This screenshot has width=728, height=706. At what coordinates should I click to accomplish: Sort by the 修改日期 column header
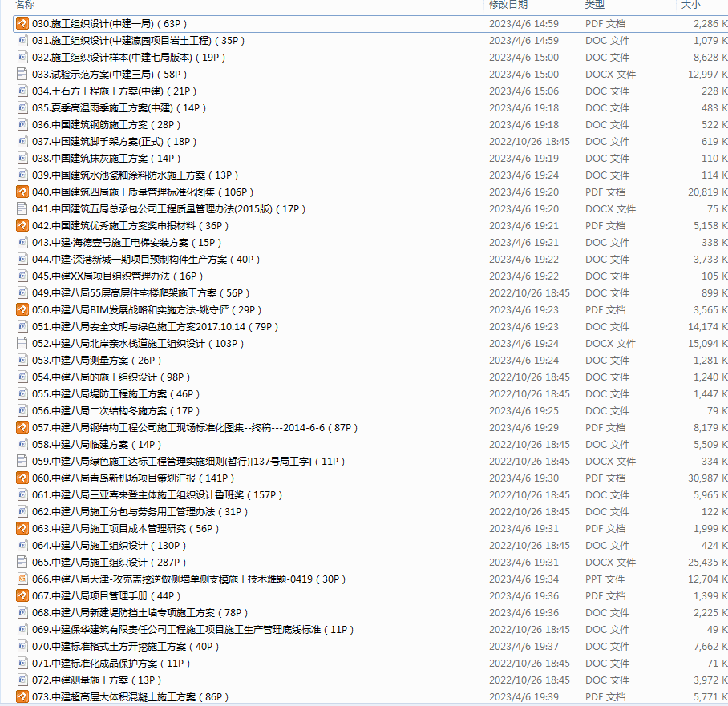click(508, 5)
